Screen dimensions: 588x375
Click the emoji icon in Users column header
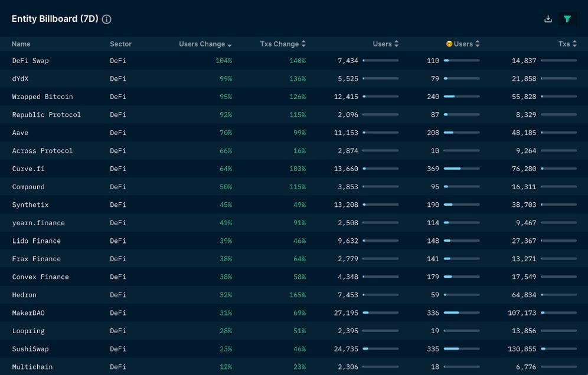[x=449, y=44]
